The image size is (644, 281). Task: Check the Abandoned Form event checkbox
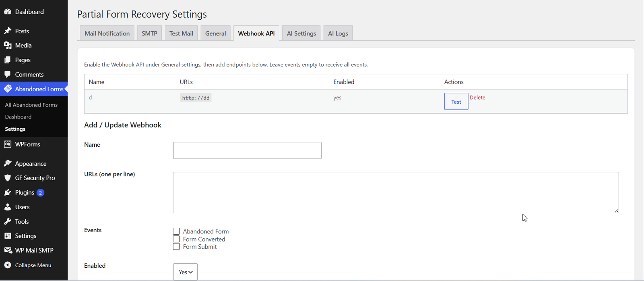point(176,231)
